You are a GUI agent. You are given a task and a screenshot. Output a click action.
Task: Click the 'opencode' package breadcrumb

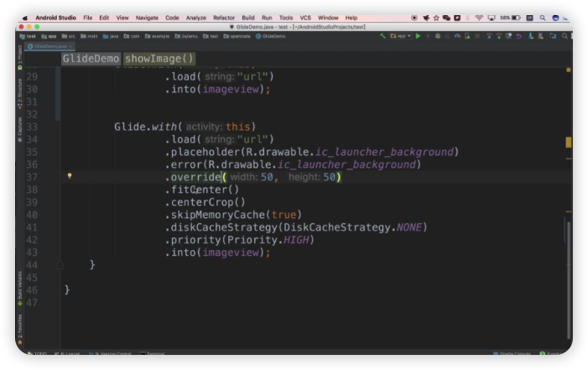pos(237,36)
